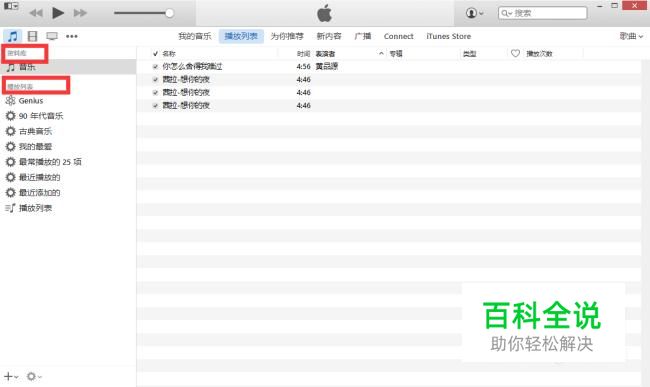Toggle the header check-all column checkmark

tap(155, 53)
